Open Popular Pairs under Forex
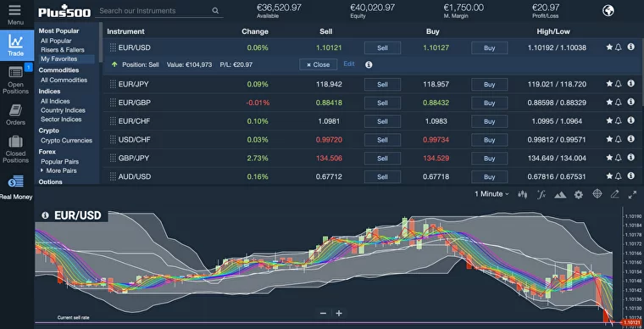Image resolution: width=644 pixels, height=329 pixels. (x=59, y=161)
